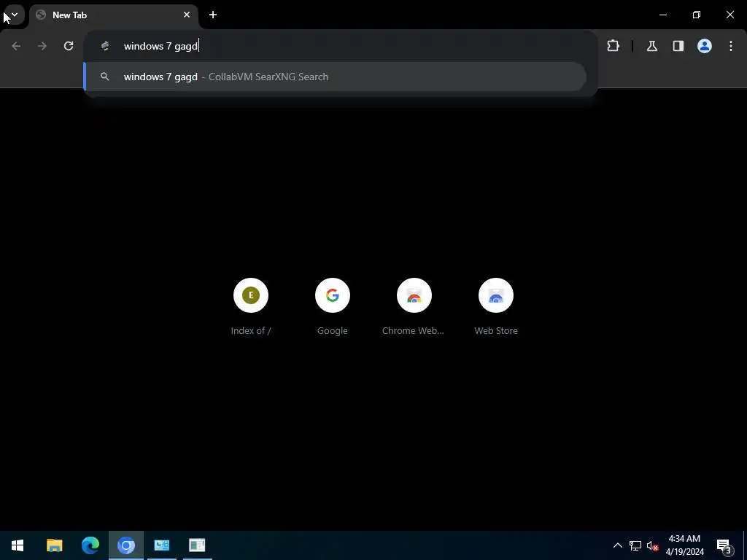
Task: Restore down the browser window
Action: pos(697,15)
